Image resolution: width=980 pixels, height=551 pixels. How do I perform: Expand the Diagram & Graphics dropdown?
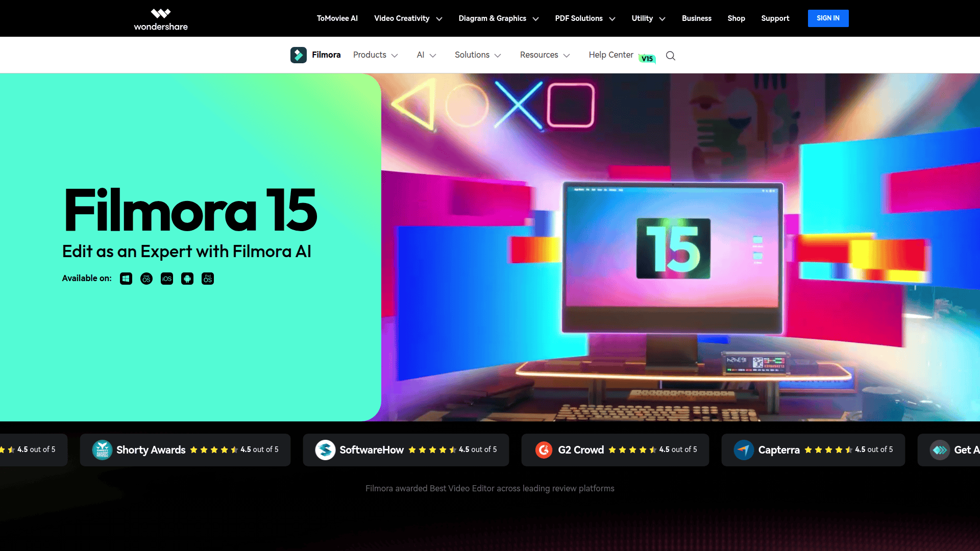[x=499, y=18]
